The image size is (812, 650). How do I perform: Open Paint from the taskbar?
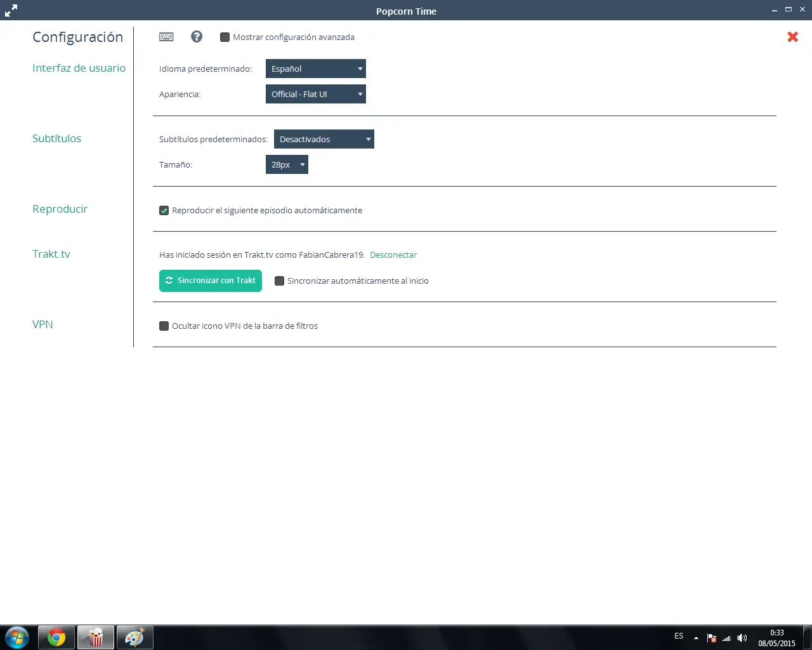tap(135, 637)
